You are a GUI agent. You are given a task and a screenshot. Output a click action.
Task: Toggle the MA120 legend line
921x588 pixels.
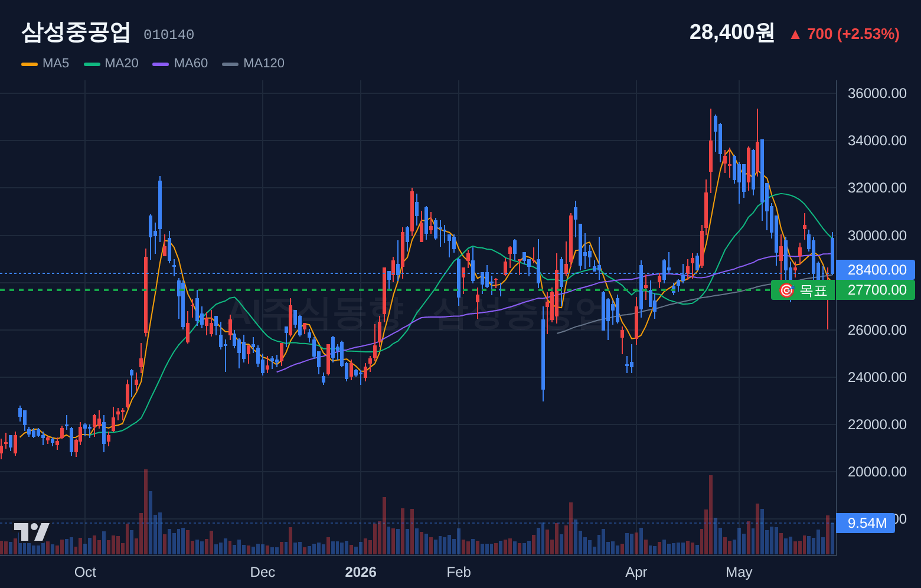coord(253,63)
